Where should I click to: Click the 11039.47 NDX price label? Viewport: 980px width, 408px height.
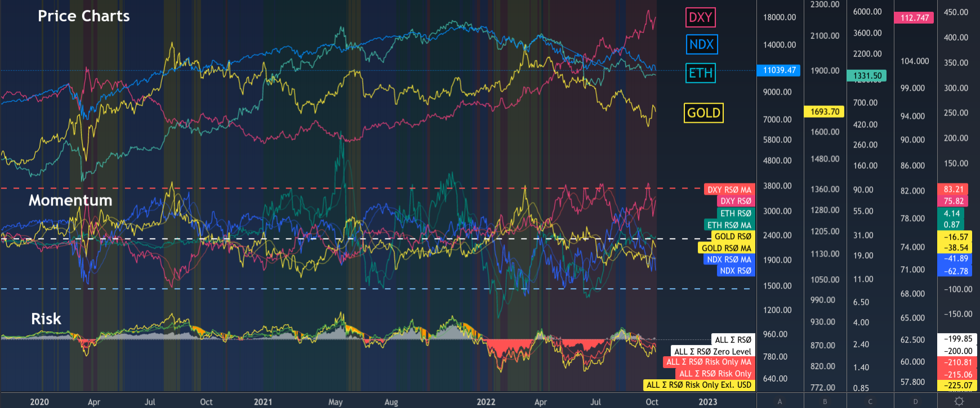(779, 70)
